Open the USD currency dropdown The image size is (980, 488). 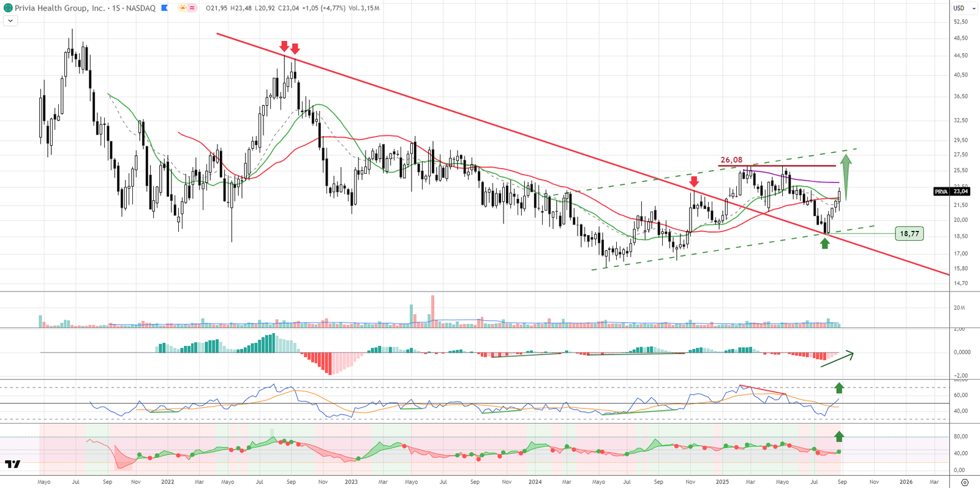coord(962,8)
